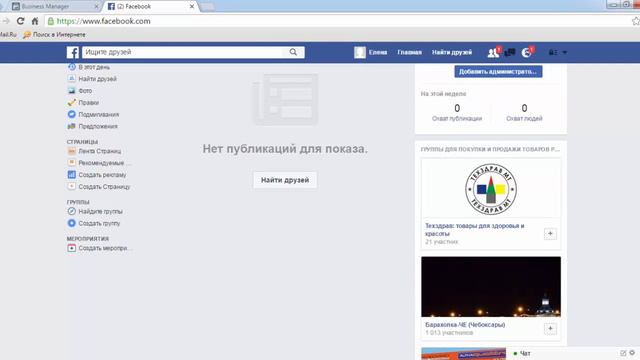
Task: Click the 'Создать меропри...' calendar icon
Action: tap(71, 248)
